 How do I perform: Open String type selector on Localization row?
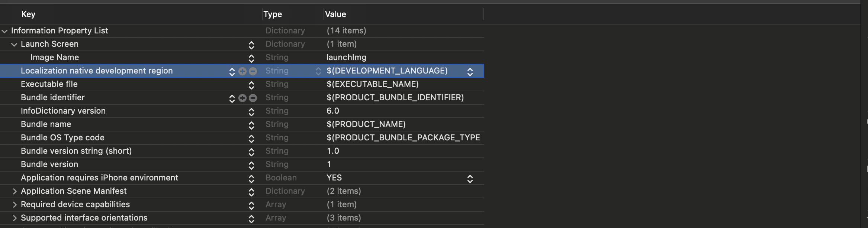pyautogui.click(x=318, y=71)
